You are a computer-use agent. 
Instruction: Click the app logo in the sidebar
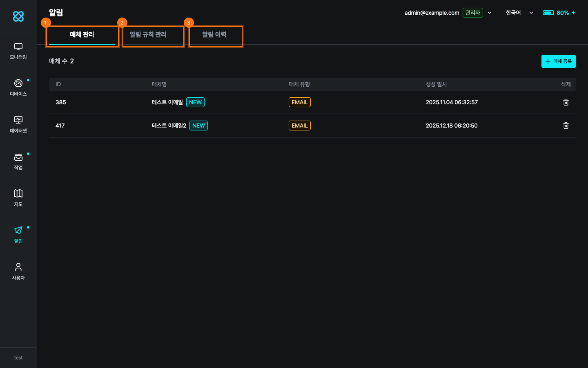(18, 16)
